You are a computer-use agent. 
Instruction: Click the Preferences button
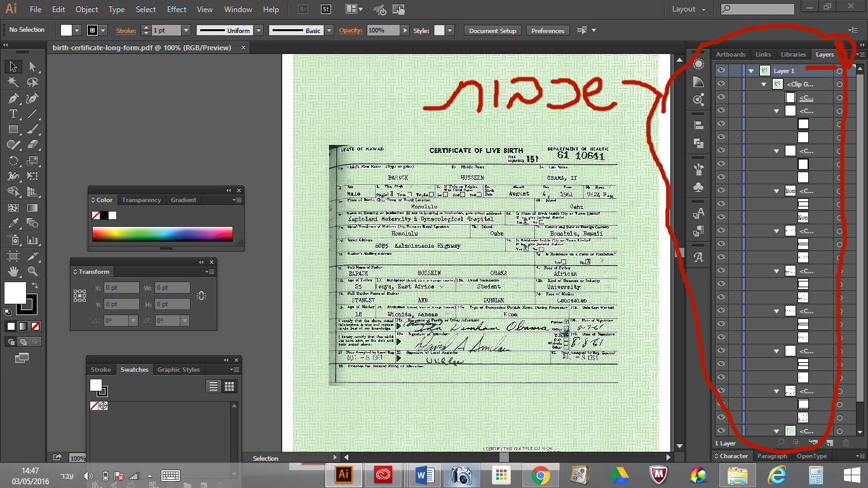tap(548, 30)
